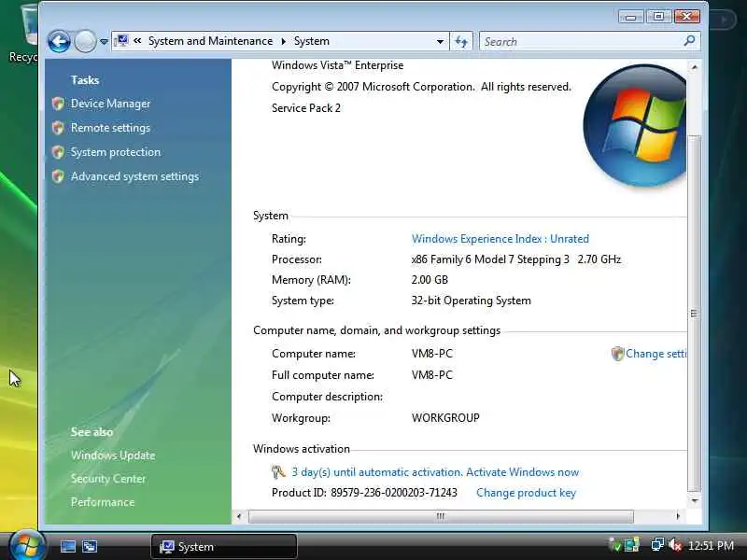This screenshot has height=560, width=747.
Task: Select System and Maintenance breadcrumb
Action: [210, 41]
